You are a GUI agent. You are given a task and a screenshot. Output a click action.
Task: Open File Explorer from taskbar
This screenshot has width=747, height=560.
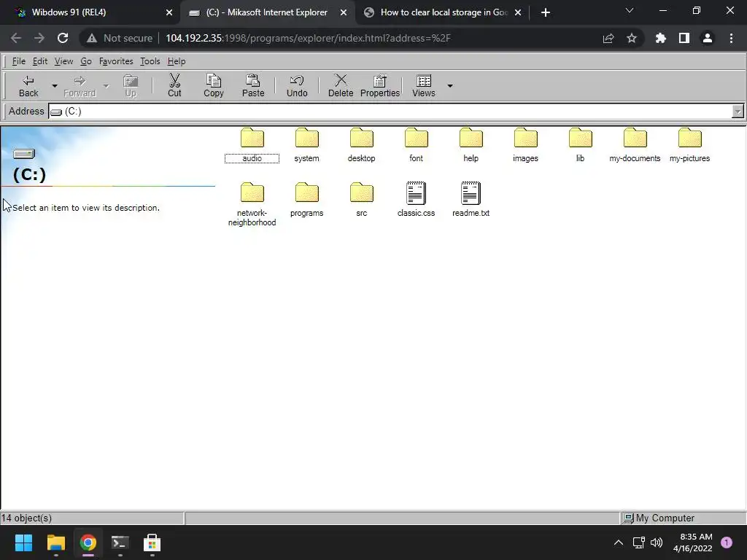tap(55, 542)
